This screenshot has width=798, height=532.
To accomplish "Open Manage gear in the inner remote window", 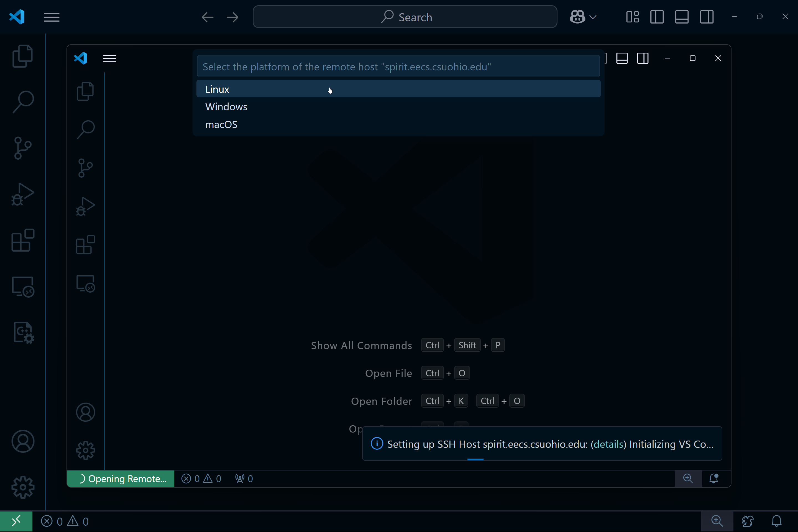I will click(x=85, y=451).
